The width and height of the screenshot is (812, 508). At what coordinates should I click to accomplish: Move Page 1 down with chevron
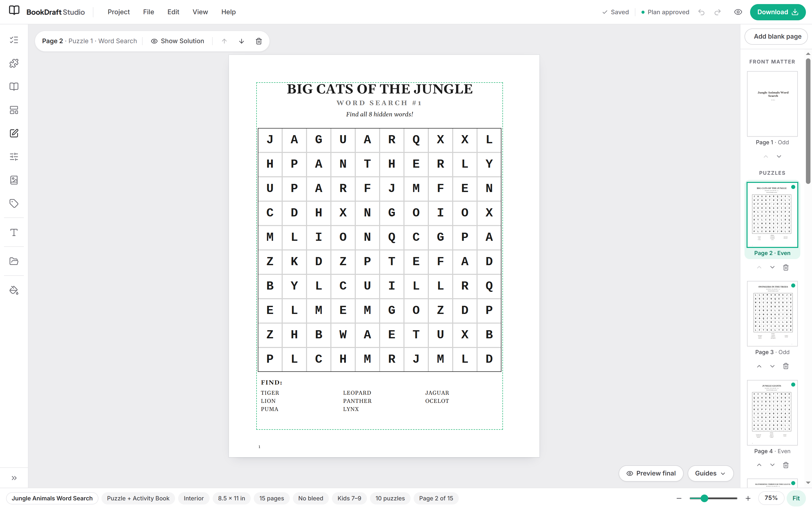coord(779,156)
